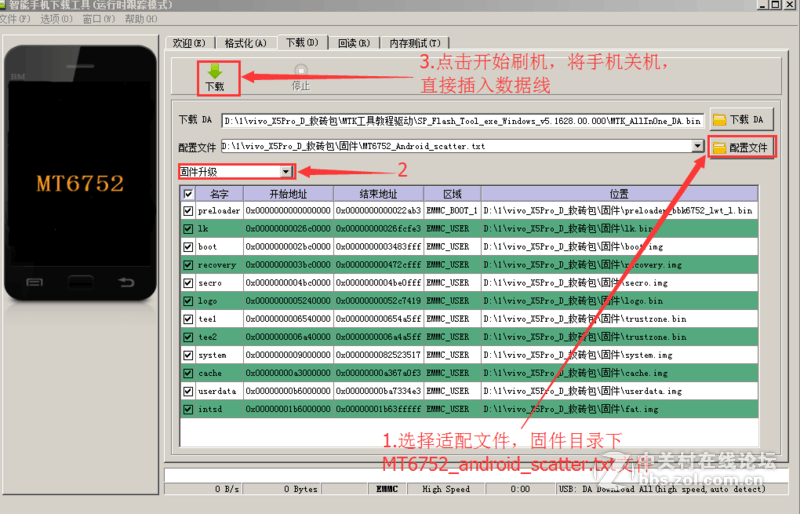Uncheck the cache partition checkbox
Image resolution: width=800 pixels, height=514 pixels.
pyautogui.click(x=188, y=373)
